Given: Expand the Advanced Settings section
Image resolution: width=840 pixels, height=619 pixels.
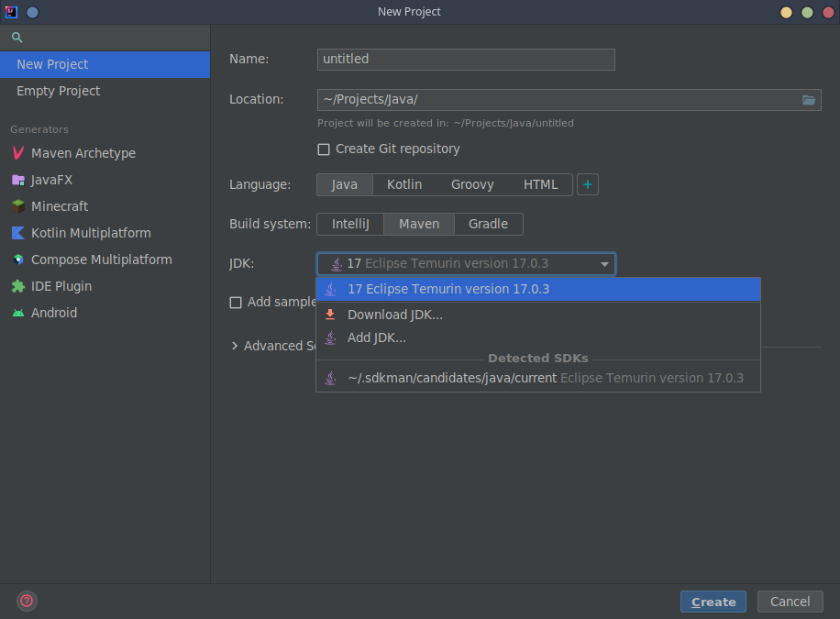Looking at the screenshot, I should pos(235,347).
